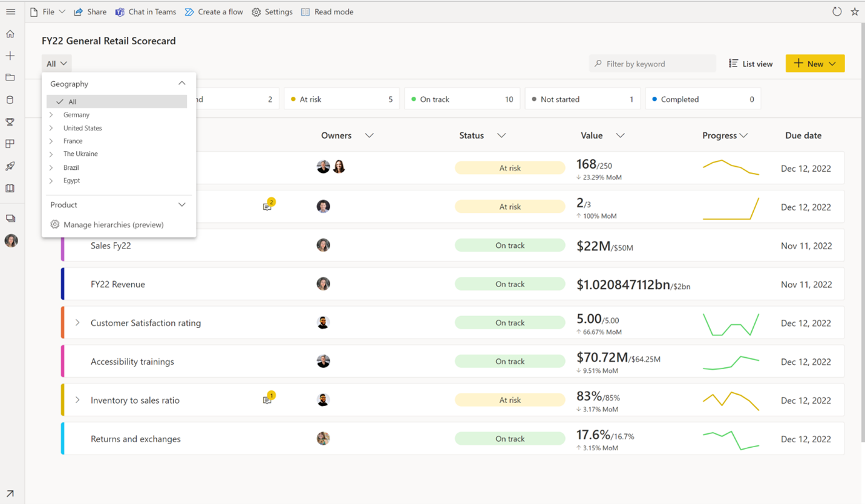Open notes icon on Inventory to sales ratio

pos(267,399)
